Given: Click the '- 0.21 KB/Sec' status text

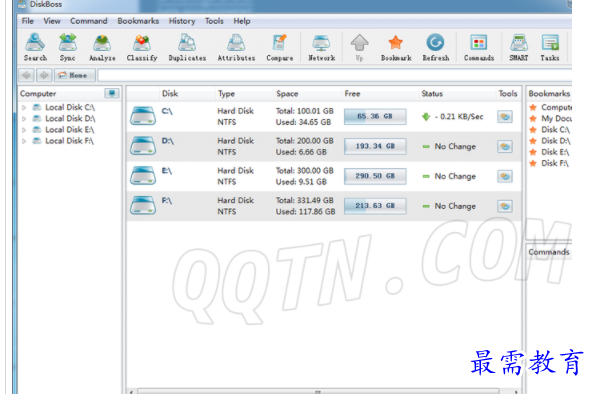Looking at the screenshot, I should [x=459, y=117].
